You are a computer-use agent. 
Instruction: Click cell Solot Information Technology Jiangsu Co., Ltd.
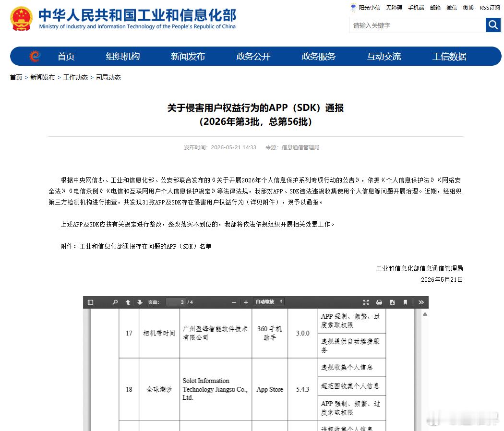point(215,389)
